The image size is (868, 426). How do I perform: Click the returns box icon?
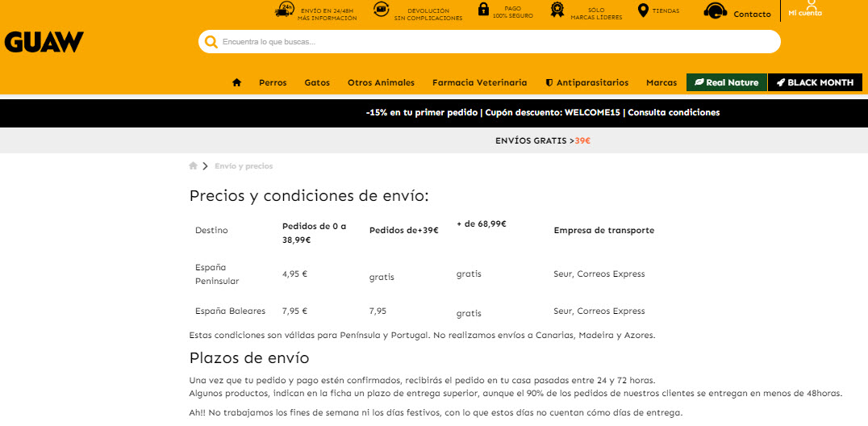coord(382,10)
